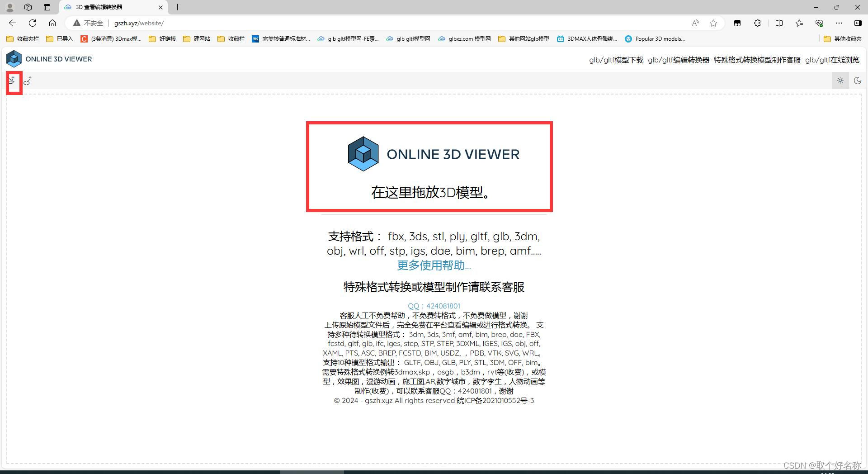This screenshot has height=474, width=868.
Task: Close the 3D 查看编辑转换器 tab
Action: [160, 7]
